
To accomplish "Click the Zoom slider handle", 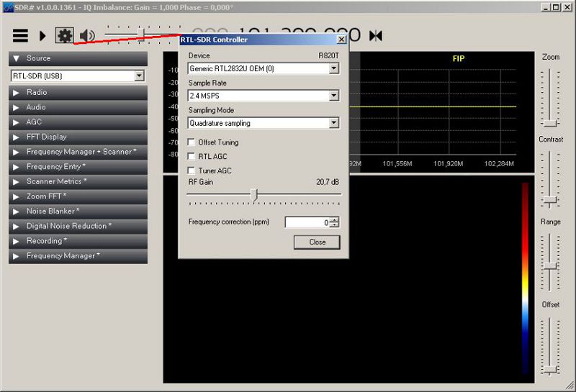I will (550, 123).
